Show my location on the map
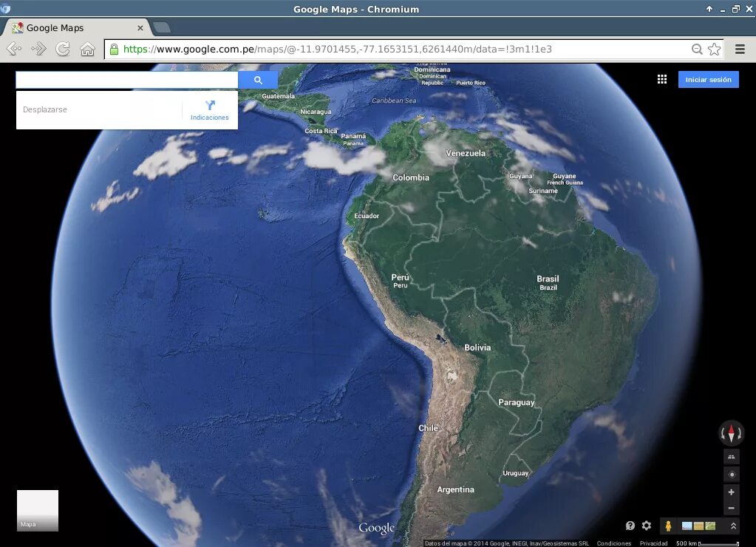The image size is (756, 547). [x=732, y=475]
